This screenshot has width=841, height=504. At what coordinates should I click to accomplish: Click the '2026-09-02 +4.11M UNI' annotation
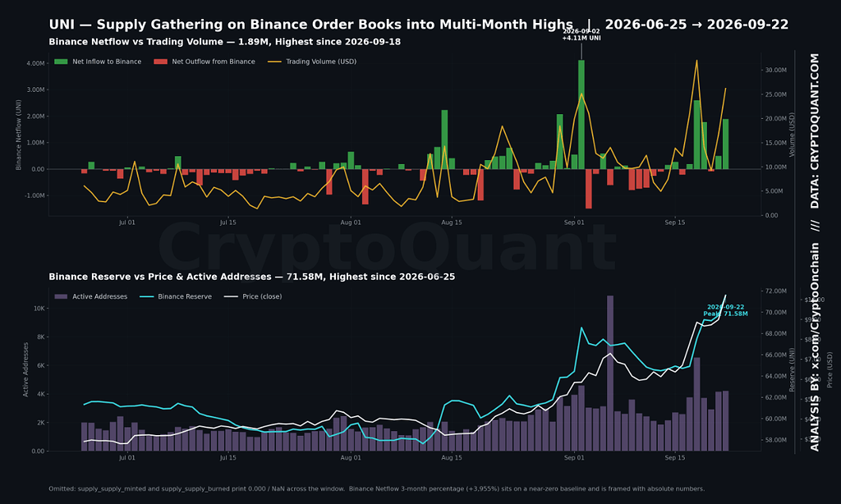(581, 34)
